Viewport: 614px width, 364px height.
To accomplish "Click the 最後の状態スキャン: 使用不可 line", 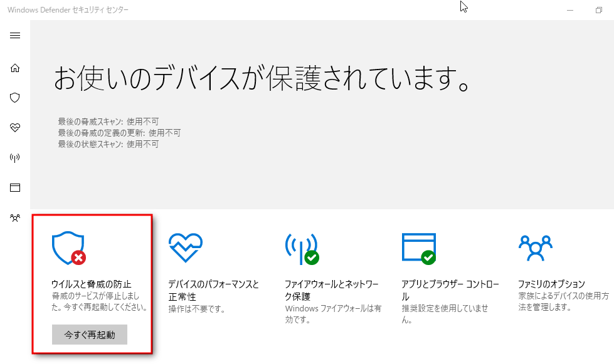I will [109, 144].
